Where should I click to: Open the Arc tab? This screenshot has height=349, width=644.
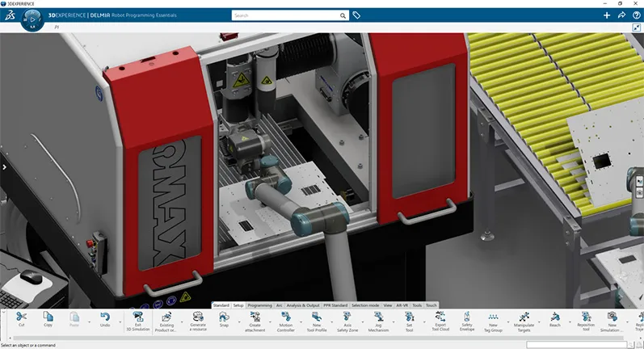coord(280,305)
